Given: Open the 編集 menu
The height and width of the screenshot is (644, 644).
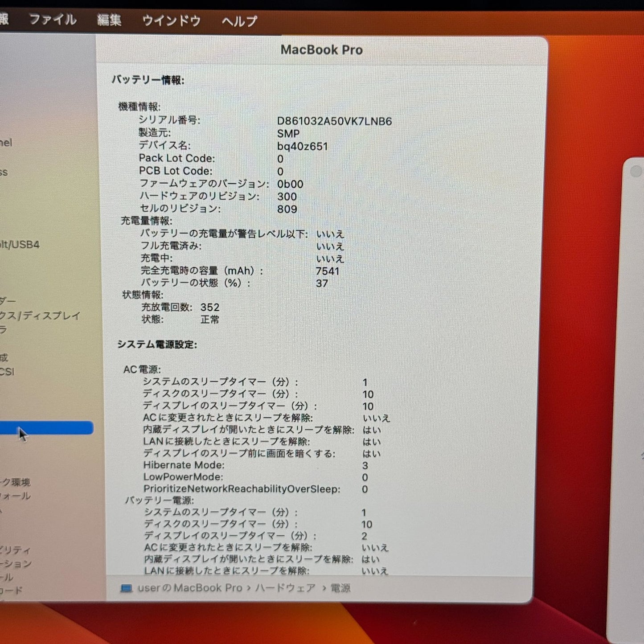Looking at the screenshot, I should click(109, 21).
